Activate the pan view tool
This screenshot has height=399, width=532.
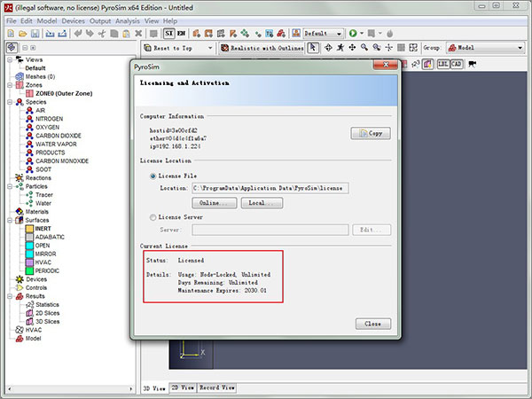[x=352, y=48]
